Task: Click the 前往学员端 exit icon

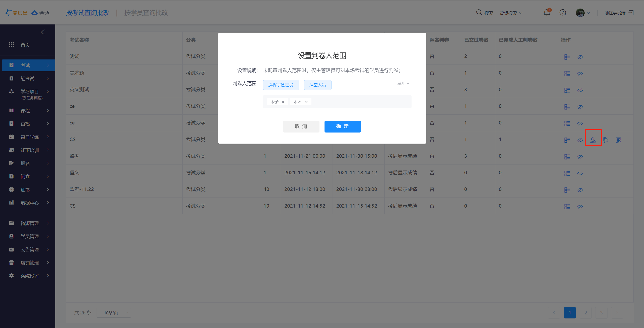Action: tap(631, 13)
